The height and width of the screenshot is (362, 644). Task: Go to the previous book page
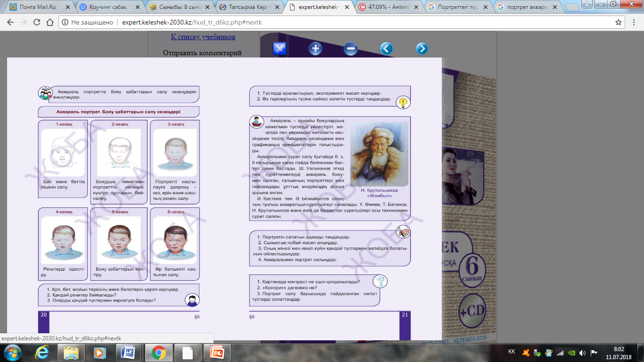(x=387, y=49)
